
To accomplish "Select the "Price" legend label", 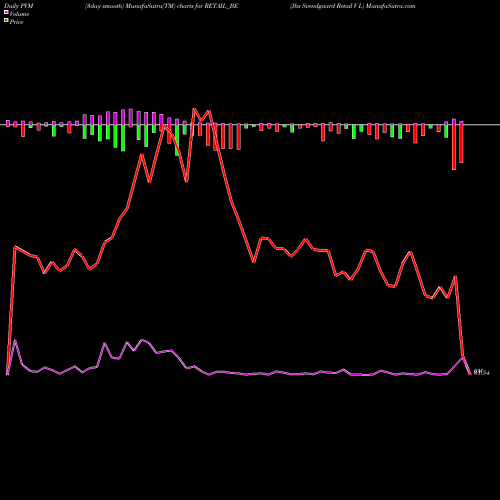I will (16, 22).
